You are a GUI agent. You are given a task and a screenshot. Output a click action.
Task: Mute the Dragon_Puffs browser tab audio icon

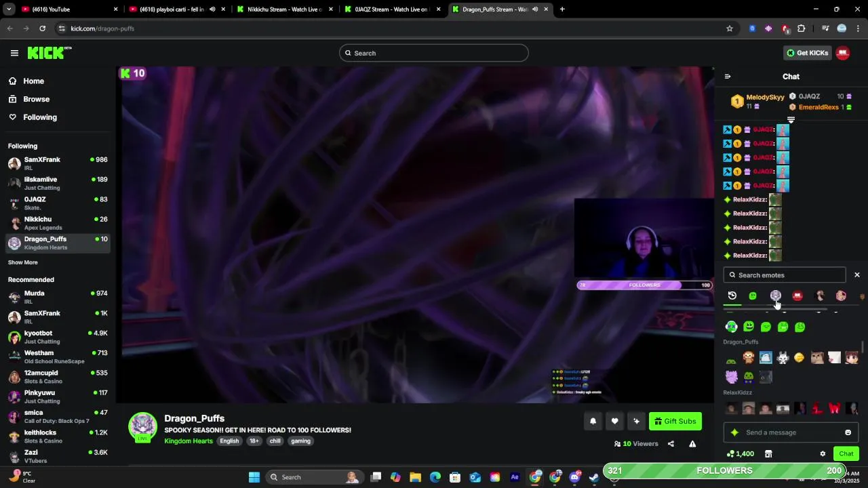tap(535, 9)
